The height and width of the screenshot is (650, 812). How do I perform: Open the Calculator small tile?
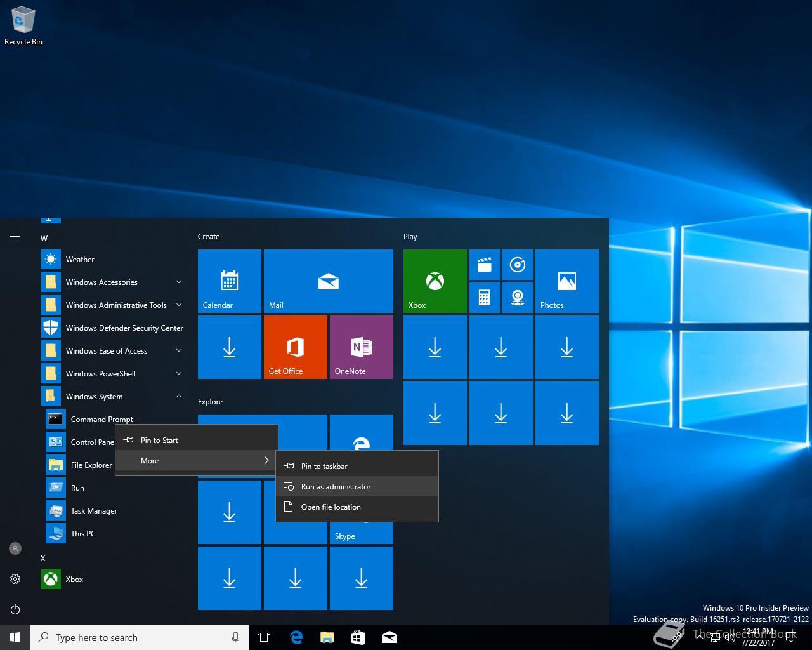485,298
